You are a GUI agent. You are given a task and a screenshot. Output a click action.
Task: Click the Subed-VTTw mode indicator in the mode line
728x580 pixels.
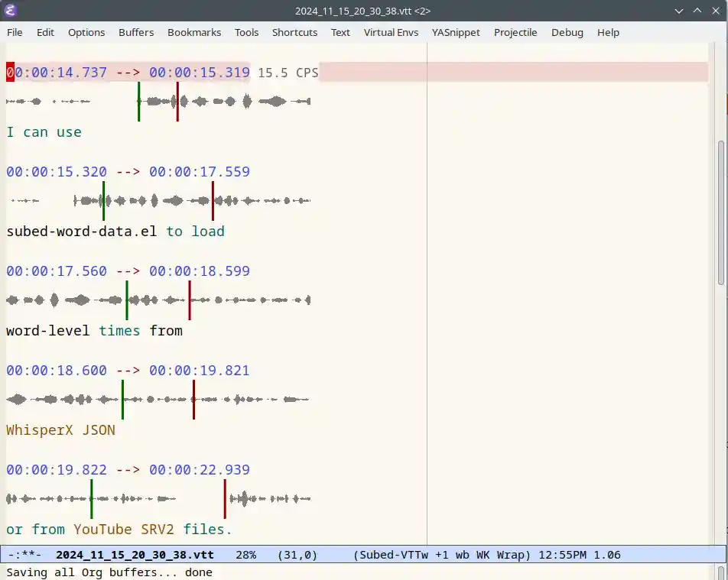pos(397,555)
